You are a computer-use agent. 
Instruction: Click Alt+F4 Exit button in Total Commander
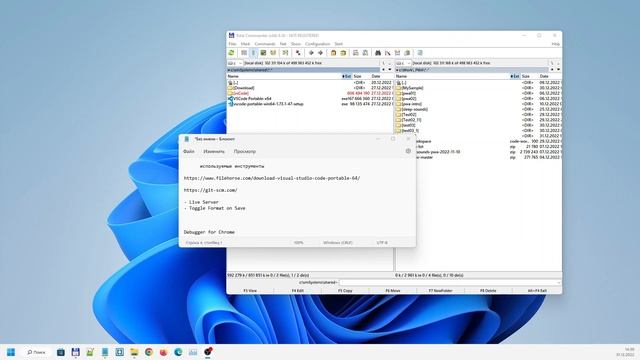pyautogui.click(x=537, y=291)
